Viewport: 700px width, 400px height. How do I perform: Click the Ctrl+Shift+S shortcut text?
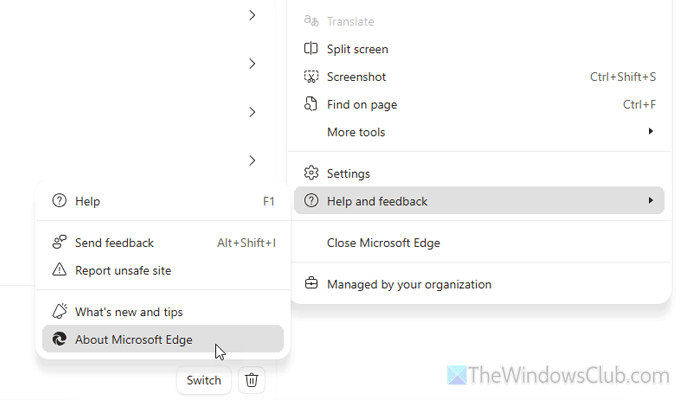pyautogui.click(x=623, y=77)
